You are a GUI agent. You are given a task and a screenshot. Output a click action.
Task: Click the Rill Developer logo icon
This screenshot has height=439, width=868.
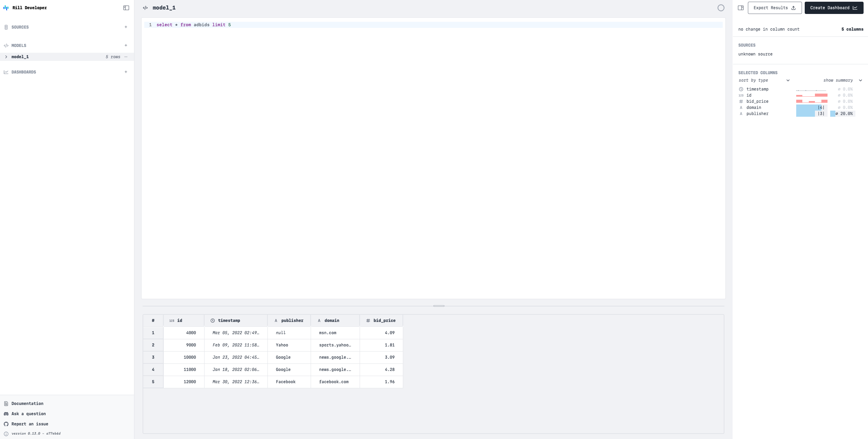(6, 8)
